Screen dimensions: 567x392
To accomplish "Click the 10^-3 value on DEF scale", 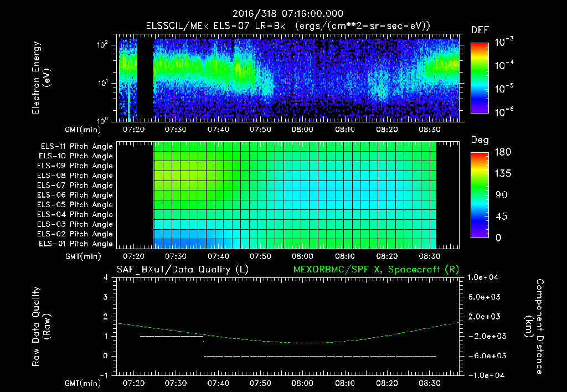I will pos(504,42).
